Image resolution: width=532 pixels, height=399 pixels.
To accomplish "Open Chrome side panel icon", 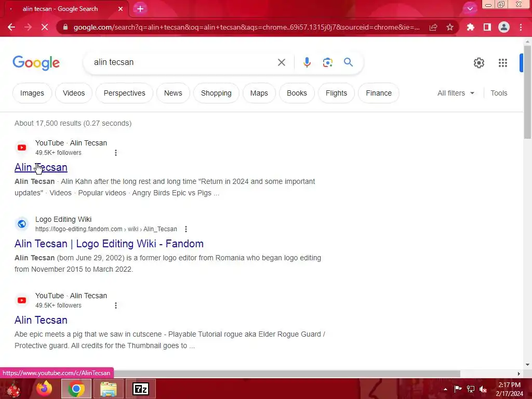I will pos(487,27).
